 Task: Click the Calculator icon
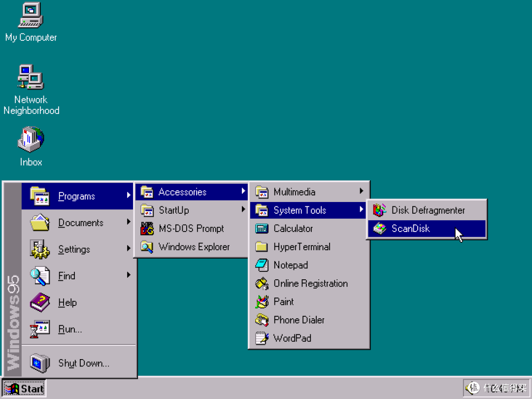262,229
